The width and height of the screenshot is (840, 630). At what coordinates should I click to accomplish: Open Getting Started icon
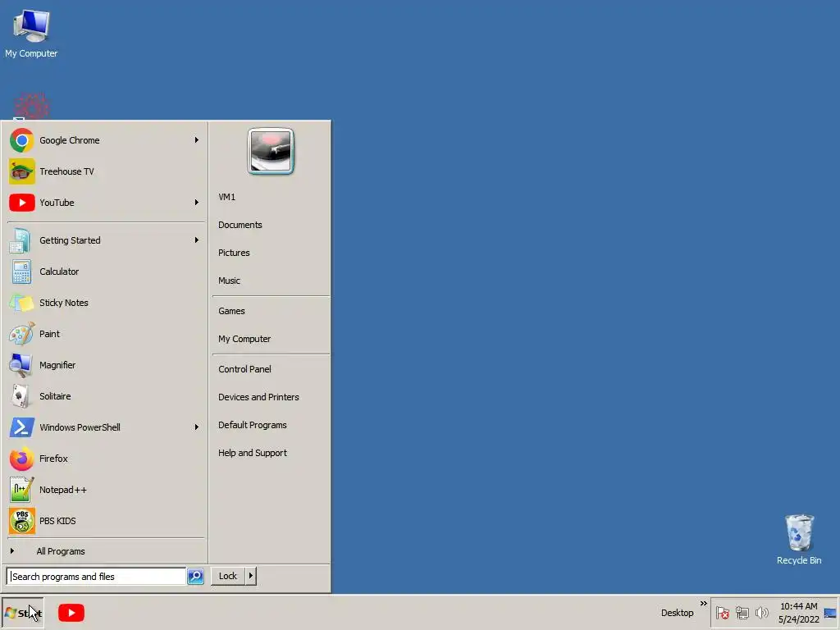pyautogui.click(x=21, y=240)
